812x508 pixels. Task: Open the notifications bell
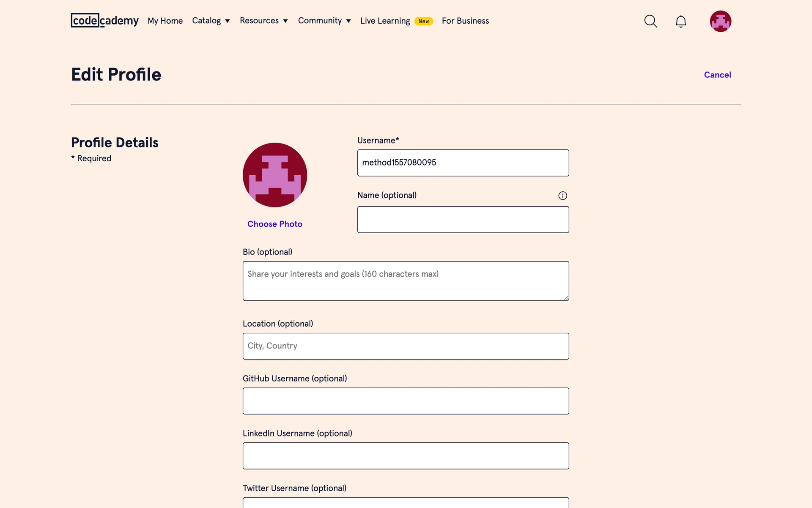pyautogui.click(x=680, y=21)
